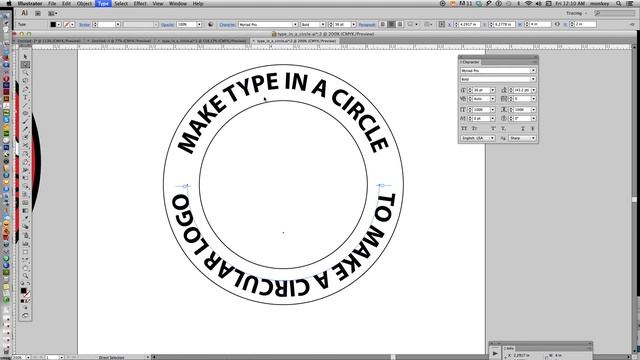This screenshot has height=360, width=640.
Task: Align text center in control bar
Action: 391,24
